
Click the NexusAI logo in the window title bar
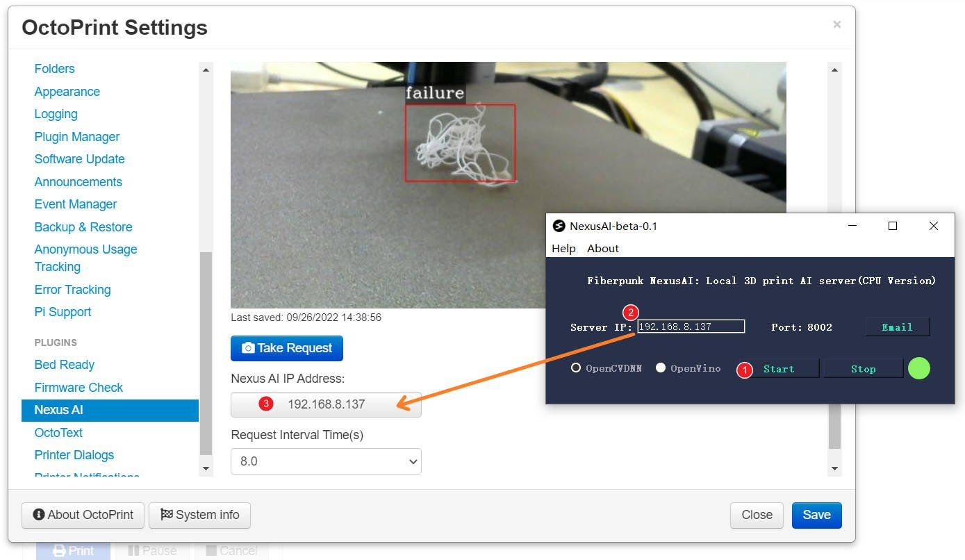(x=559, y=226)
